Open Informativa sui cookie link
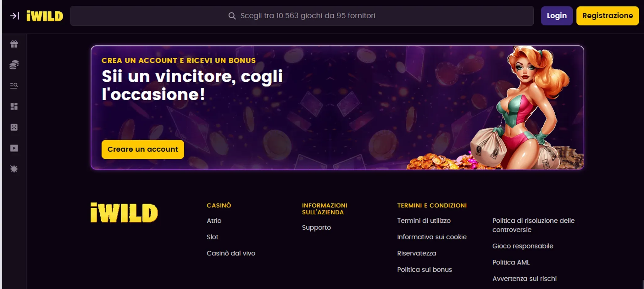644x289 pixels. click(432, 237)
